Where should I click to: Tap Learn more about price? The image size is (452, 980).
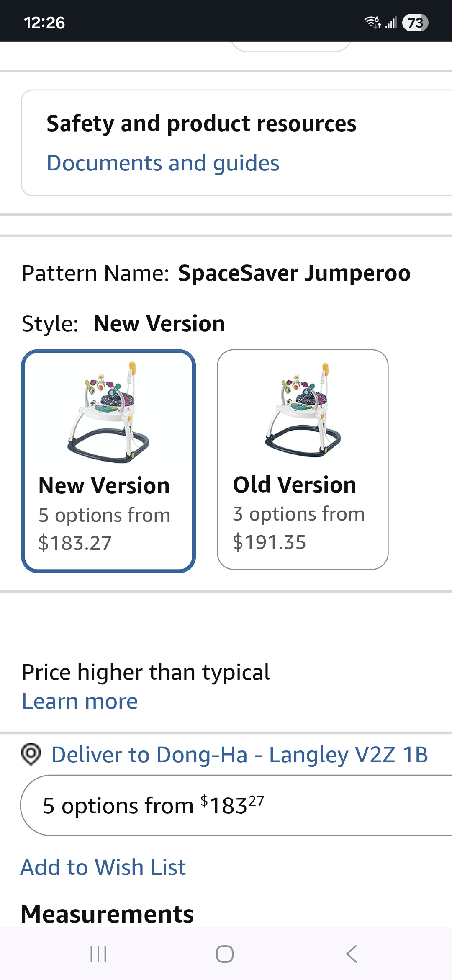pyautogui.click(x=80, y=701)
